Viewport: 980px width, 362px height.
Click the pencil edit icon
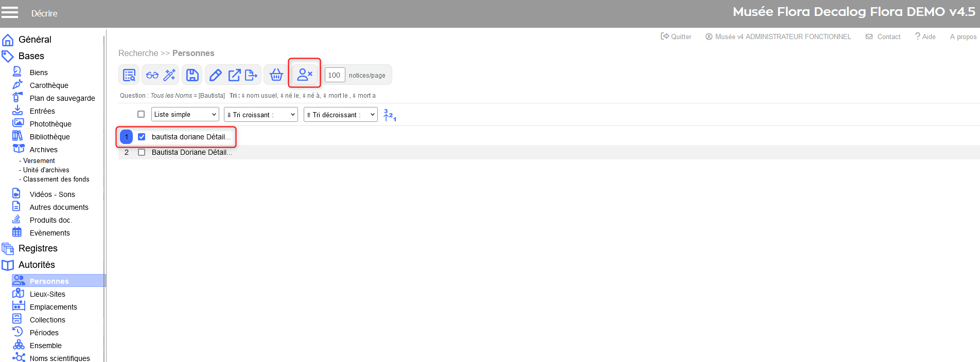[216, 75]
